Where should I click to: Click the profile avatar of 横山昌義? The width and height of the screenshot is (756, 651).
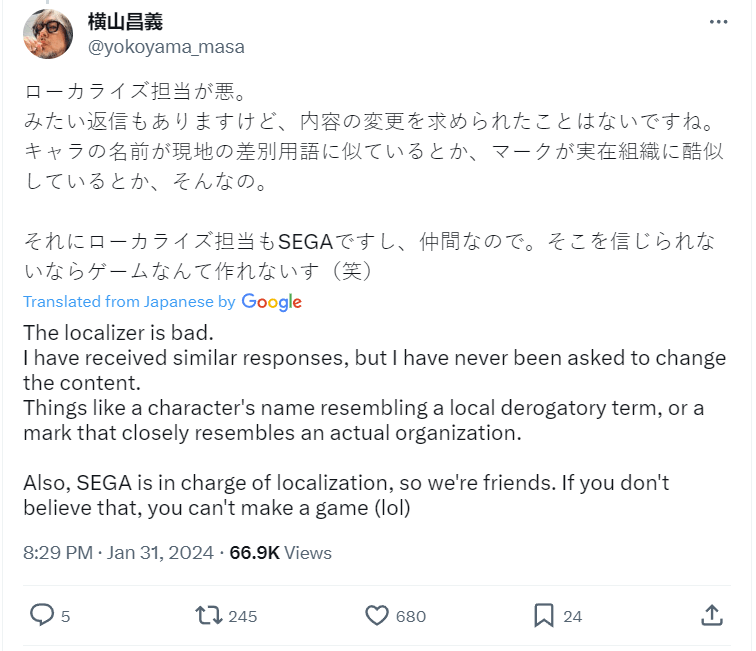pyautogui.click(x=48, y=34)
